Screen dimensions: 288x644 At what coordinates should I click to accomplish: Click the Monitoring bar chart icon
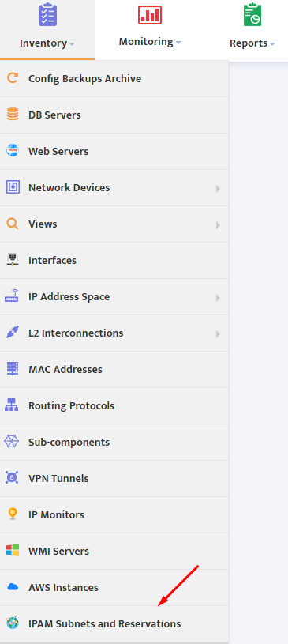tap(150, 15)
